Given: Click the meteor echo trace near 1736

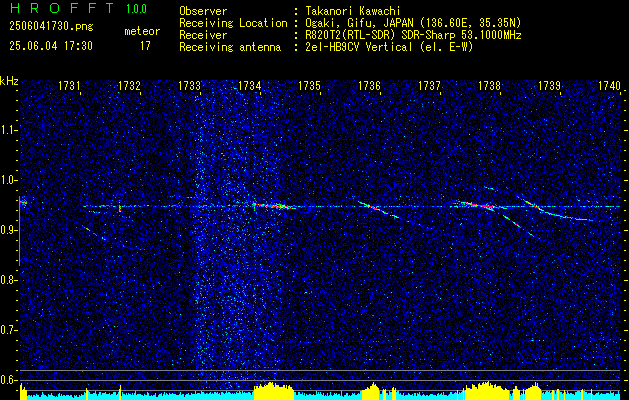Looking at the screenshot, I should [x=378, y=209].
